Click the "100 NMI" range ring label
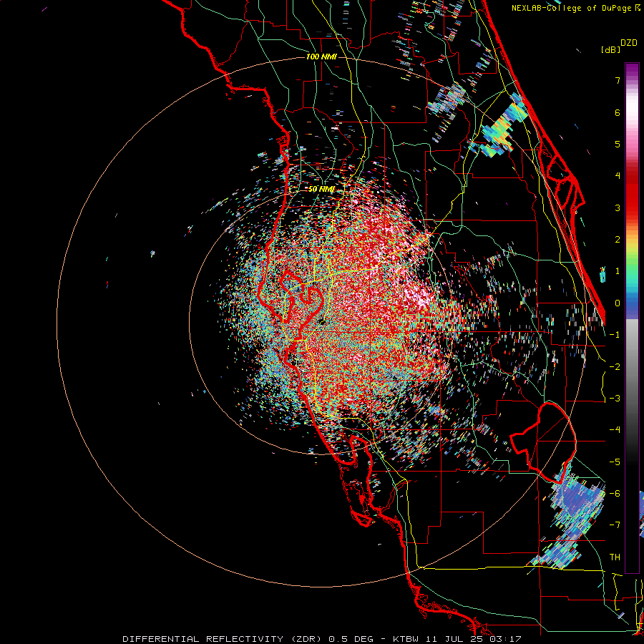 (321, 57)
